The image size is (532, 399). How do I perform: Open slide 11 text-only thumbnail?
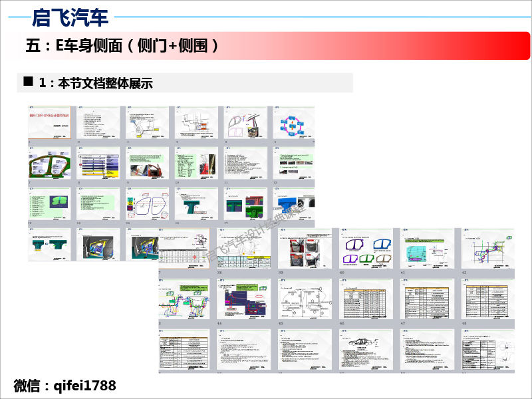245,163
